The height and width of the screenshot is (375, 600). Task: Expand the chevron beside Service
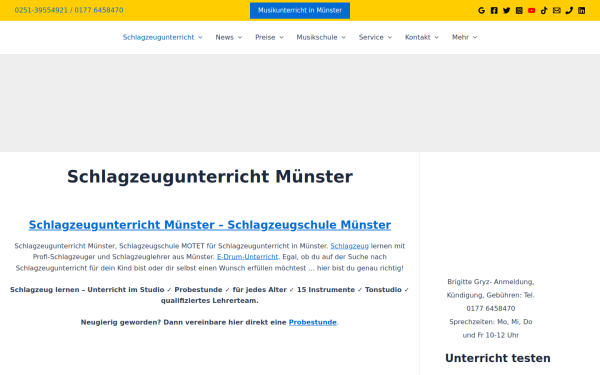point(390,38)
